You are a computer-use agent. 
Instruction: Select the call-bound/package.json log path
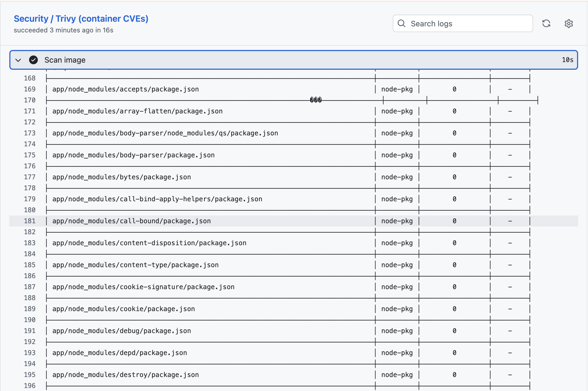coord(132,221)
